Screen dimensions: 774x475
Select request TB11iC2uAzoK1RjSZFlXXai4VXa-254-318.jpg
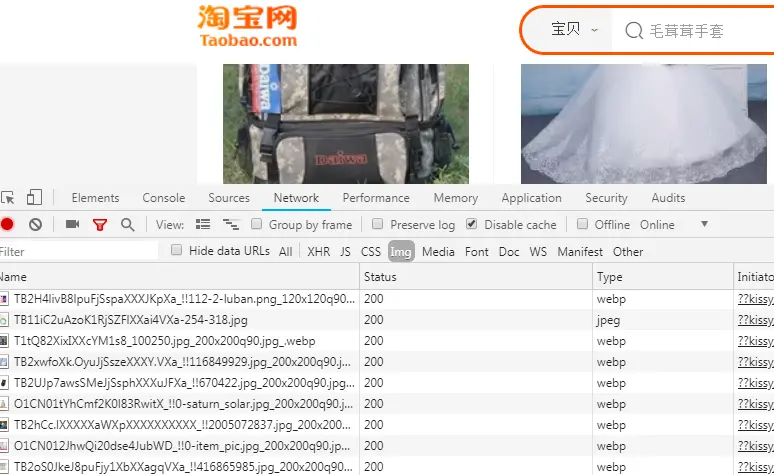pos(130,320)
